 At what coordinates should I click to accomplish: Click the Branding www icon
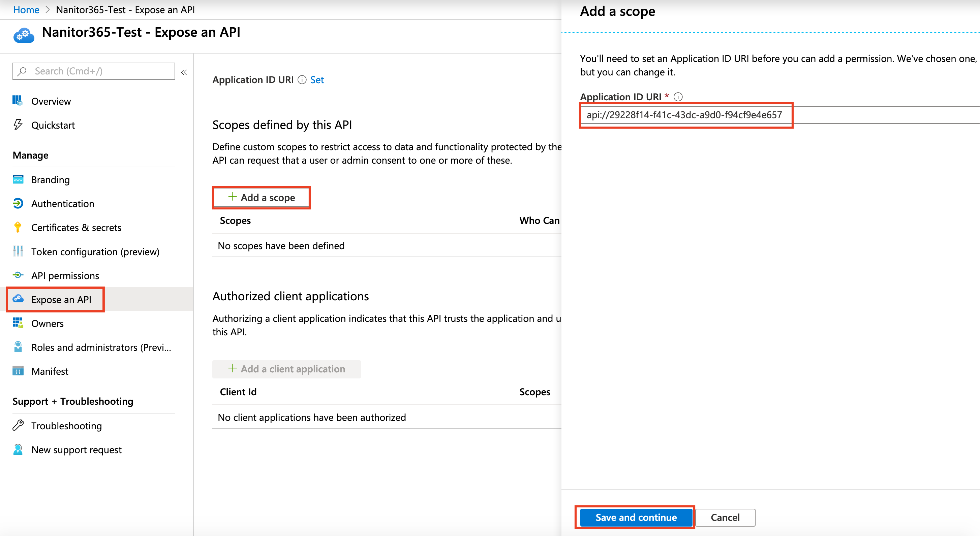(18, 179)
